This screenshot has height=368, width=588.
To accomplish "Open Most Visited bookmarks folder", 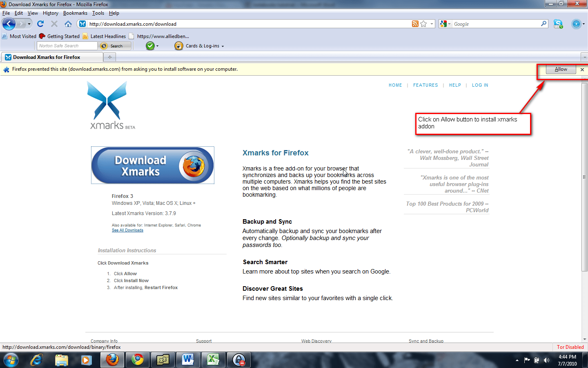I will pyautogui.click(x=19, y=36).
